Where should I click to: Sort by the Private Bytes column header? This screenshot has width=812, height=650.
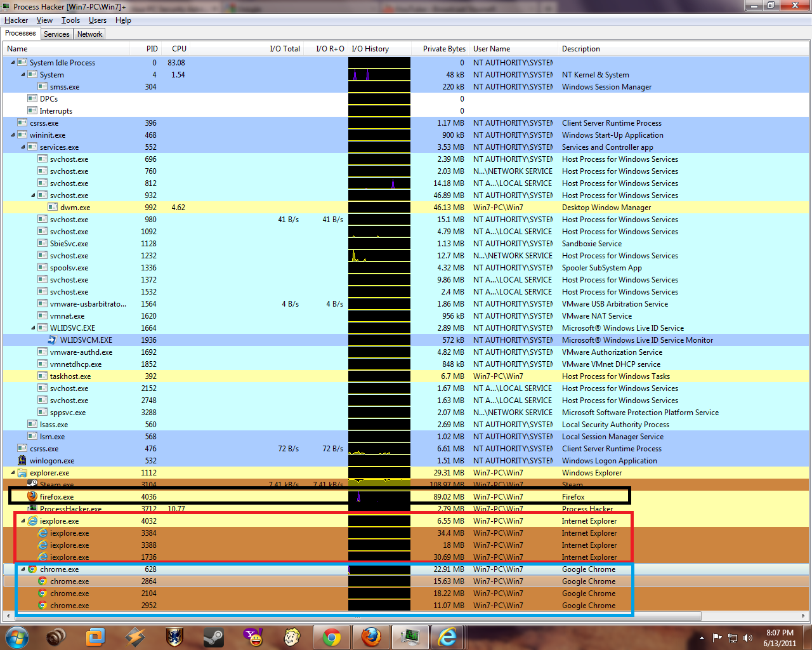(440, 49)
